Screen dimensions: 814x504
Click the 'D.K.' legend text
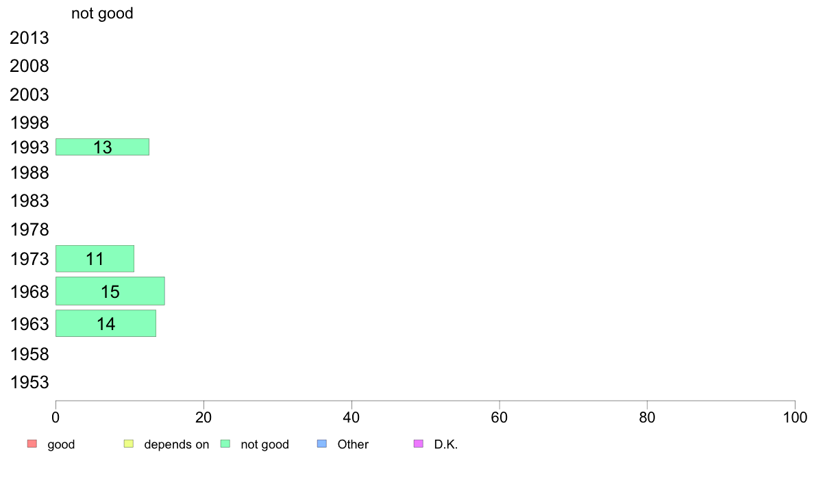pos(446,444)
